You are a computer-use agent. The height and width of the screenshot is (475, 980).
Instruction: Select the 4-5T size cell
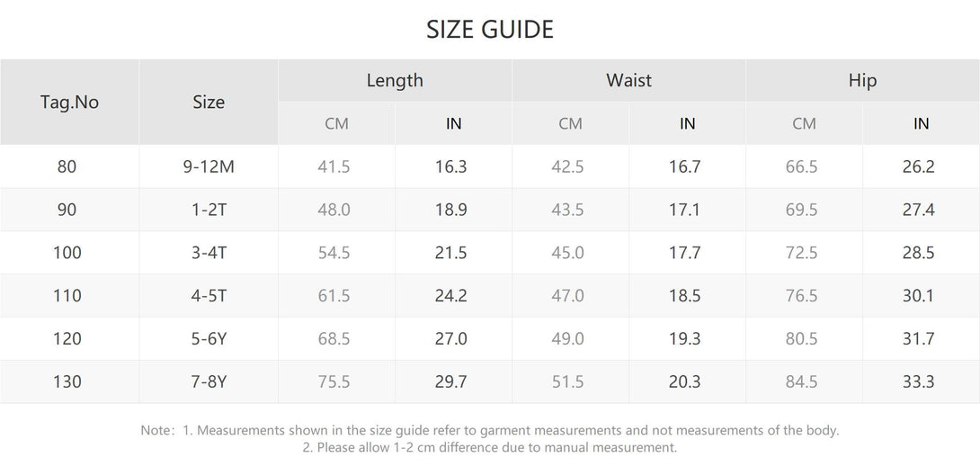pos(209,296)
